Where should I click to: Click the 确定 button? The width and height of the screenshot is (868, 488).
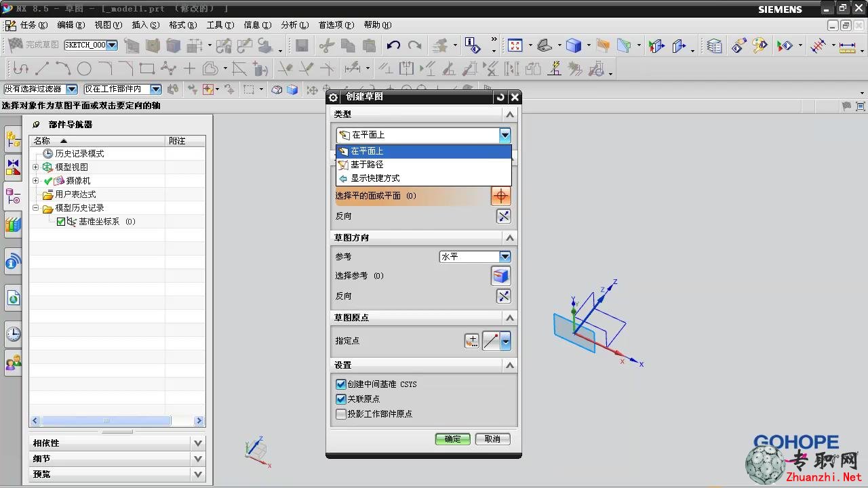click(452, 439)
